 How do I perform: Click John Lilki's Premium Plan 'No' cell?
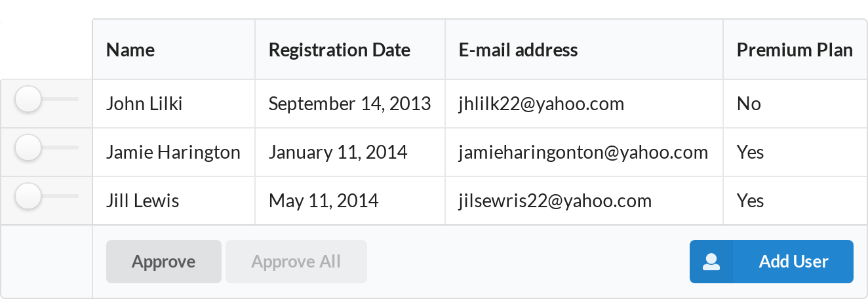795,104
